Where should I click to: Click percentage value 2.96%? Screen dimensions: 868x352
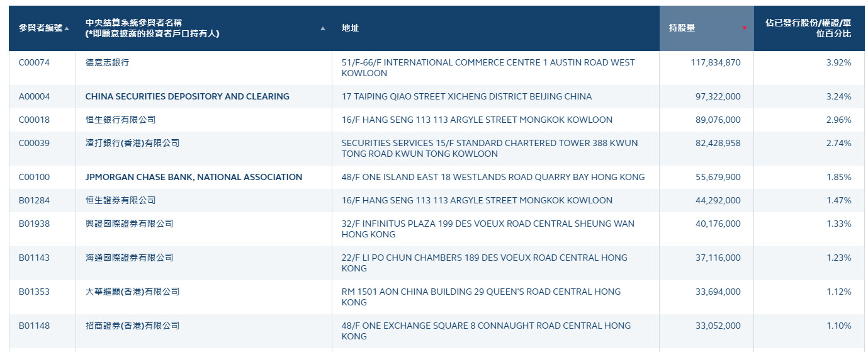point(839,120)
